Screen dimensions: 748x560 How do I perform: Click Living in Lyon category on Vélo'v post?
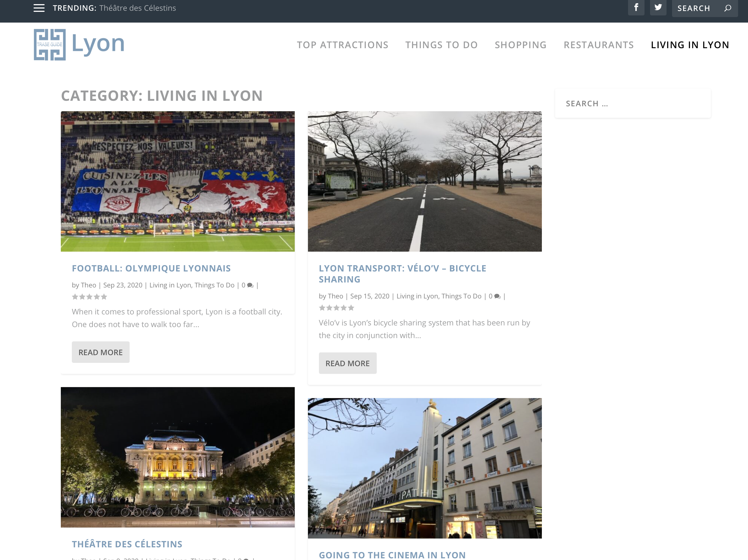point(417,297)
